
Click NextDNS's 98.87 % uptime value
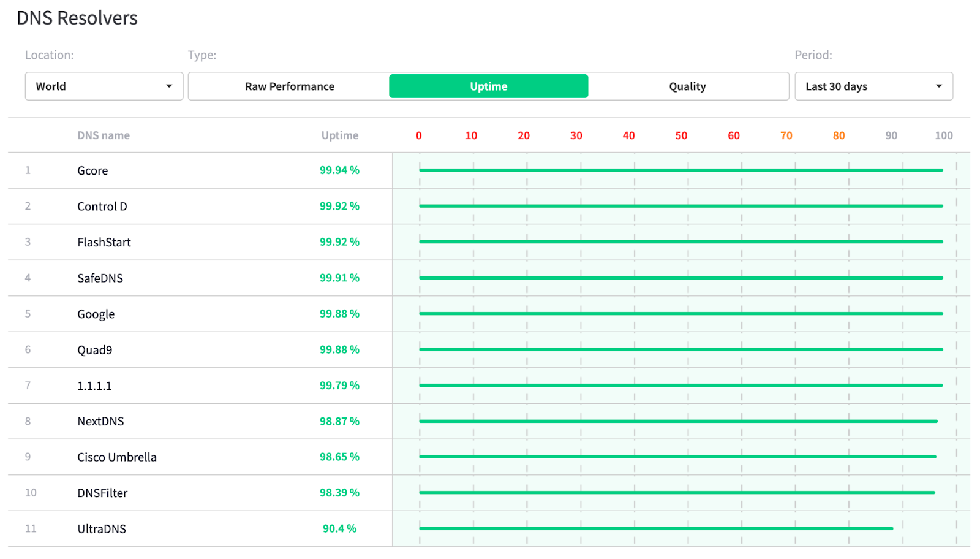pyautogui.click(x=339, y=421)
